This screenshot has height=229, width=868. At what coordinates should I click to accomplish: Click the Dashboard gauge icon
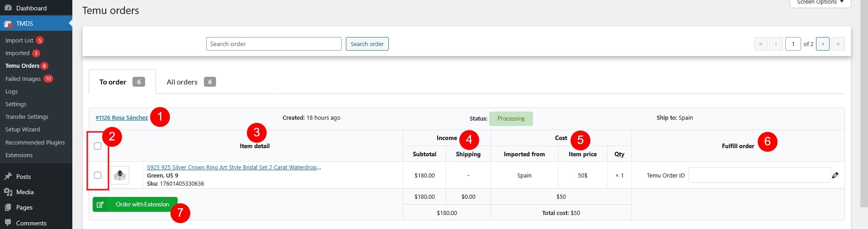pyautogui.click(x=8, y=8)
